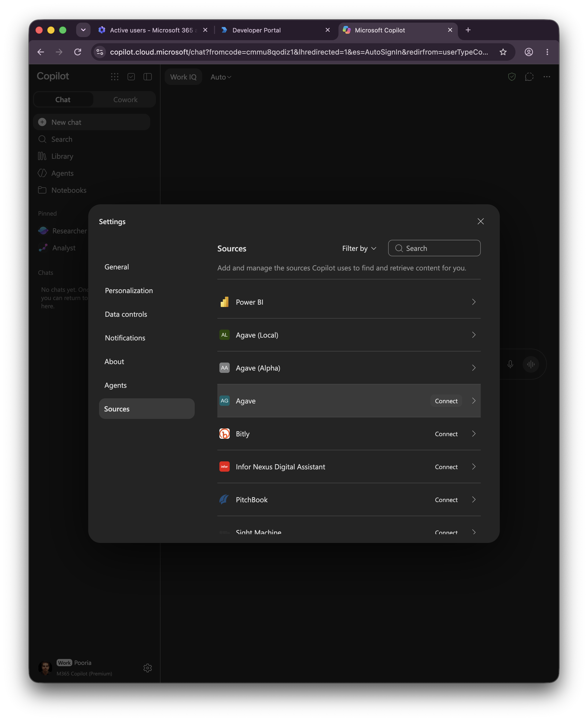The height and width of the screenshot is (721, 588).
Task: Click the PitchBook logo icon
Action: (x=225, y=499)
